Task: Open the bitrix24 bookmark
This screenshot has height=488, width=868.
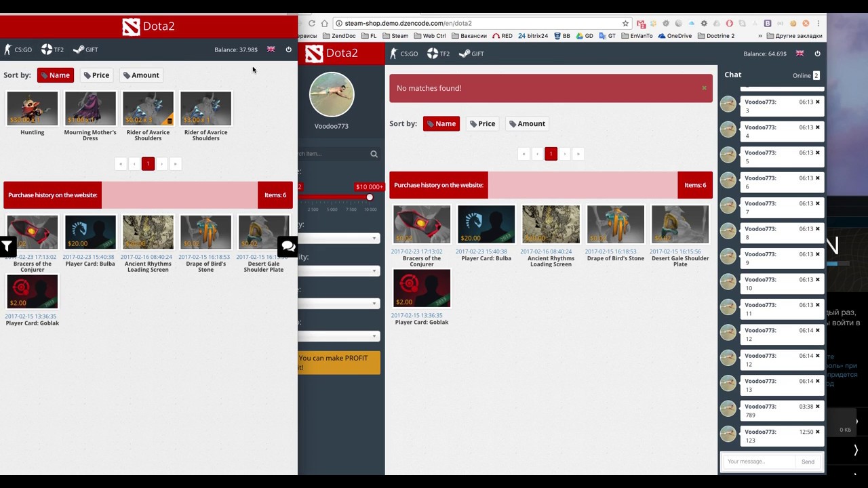Action: (x=532, y=36)
